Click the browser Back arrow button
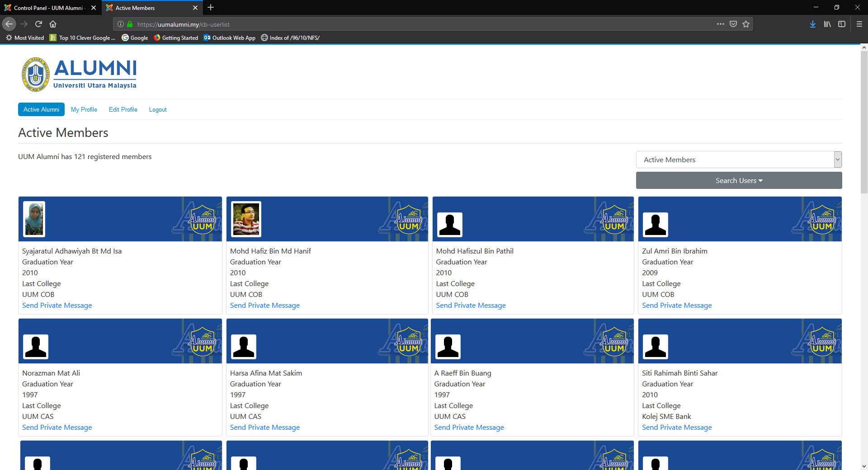The width and height of the screenshot is (868, 470). (9, 24)
